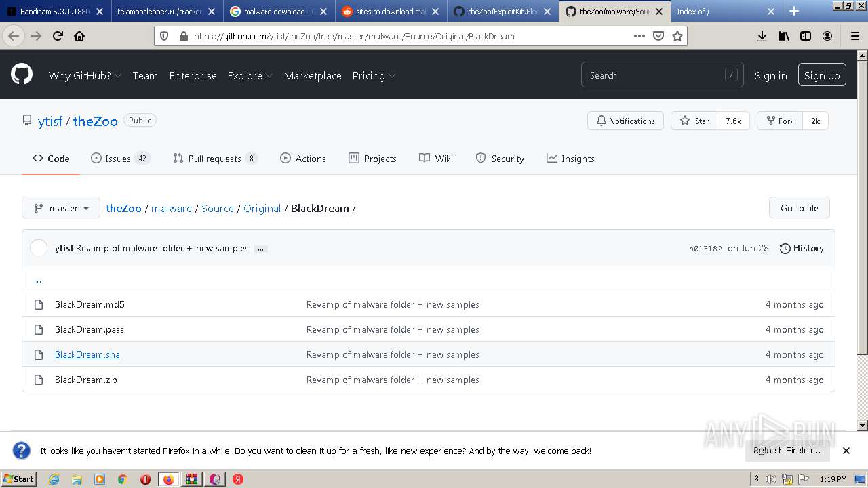Click the GitHub Search input field
The image size is (868, 488).
pos(662,75)
